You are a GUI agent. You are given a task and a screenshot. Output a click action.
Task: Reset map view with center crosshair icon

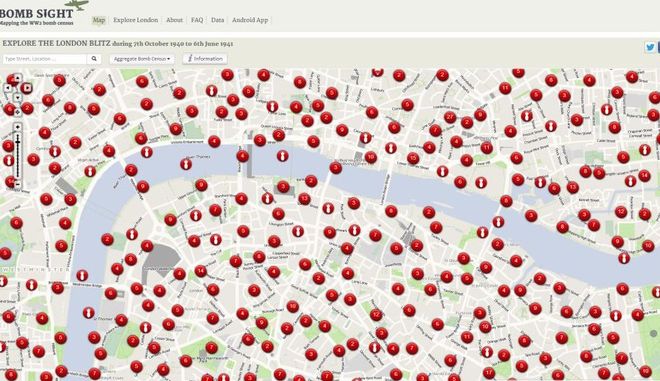click(17, 112)
